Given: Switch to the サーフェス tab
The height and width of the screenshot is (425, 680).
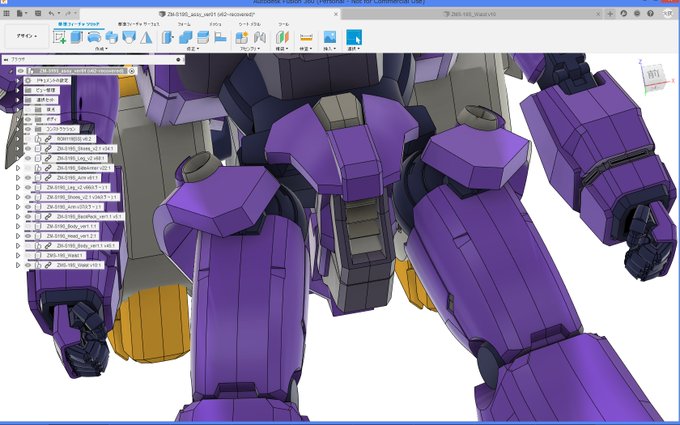Looking at the screenshot, I should click(139, 24).
